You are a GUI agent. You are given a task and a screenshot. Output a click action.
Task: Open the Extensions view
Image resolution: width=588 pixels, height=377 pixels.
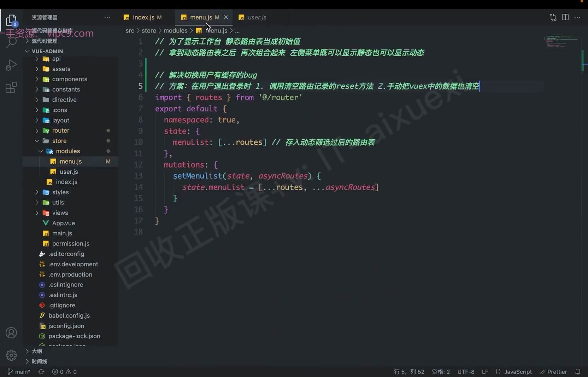11,87
